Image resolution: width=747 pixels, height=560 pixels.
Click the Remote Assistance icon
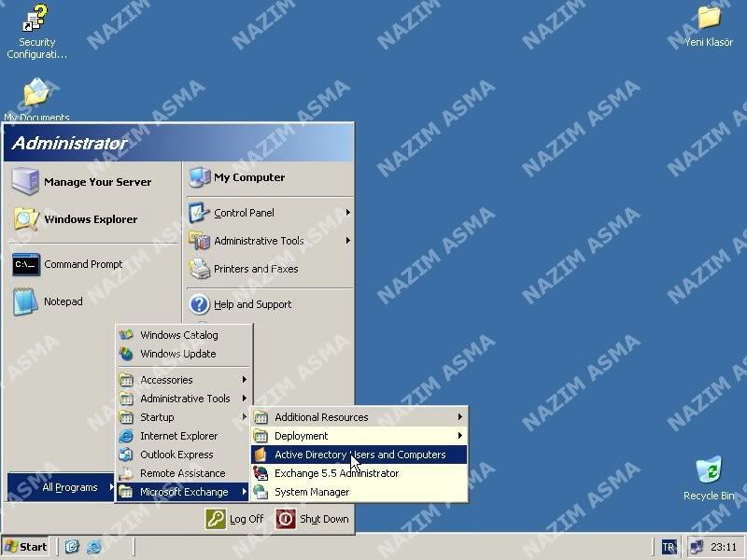click(126, 473)
